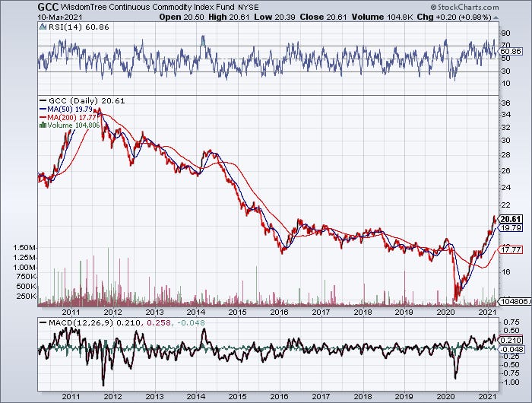Click the 2021 year label under the MACD panel
Viewport: 532px width, 403px height.
(x=487, y=396)
